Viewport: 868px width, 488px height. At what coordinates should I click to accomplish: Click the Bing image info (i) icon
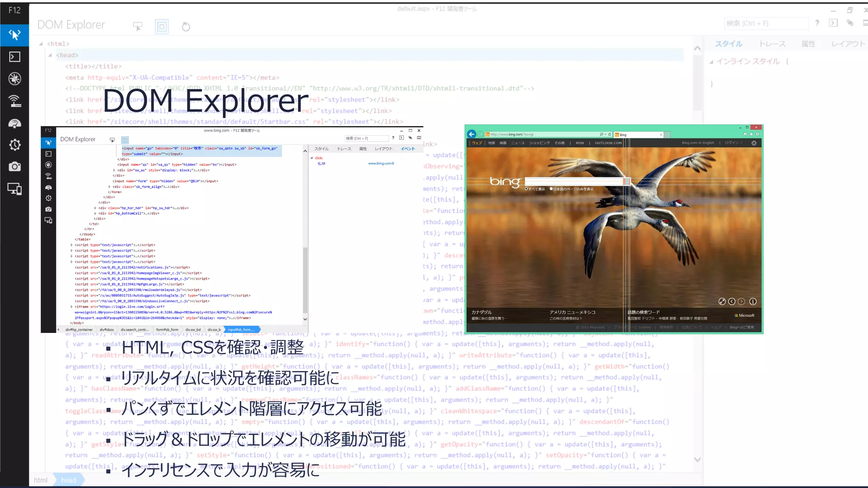click(753, 302)
